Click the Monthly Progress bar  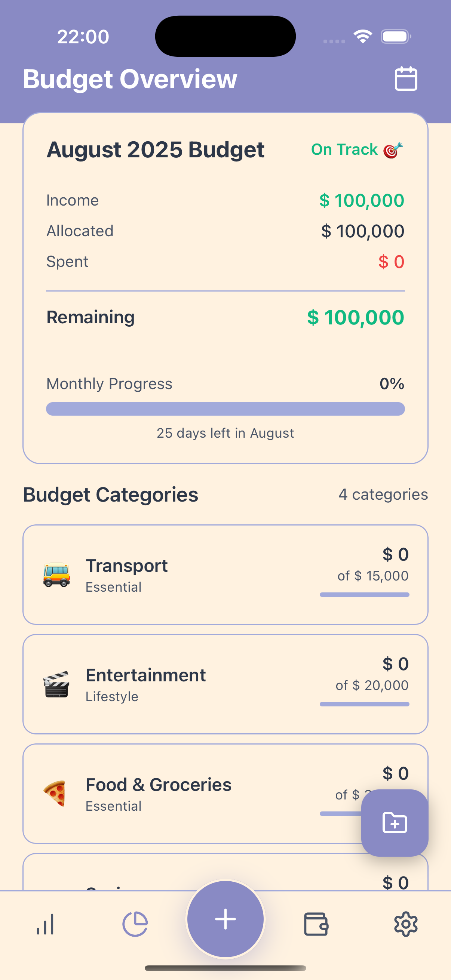pos(225,409)
